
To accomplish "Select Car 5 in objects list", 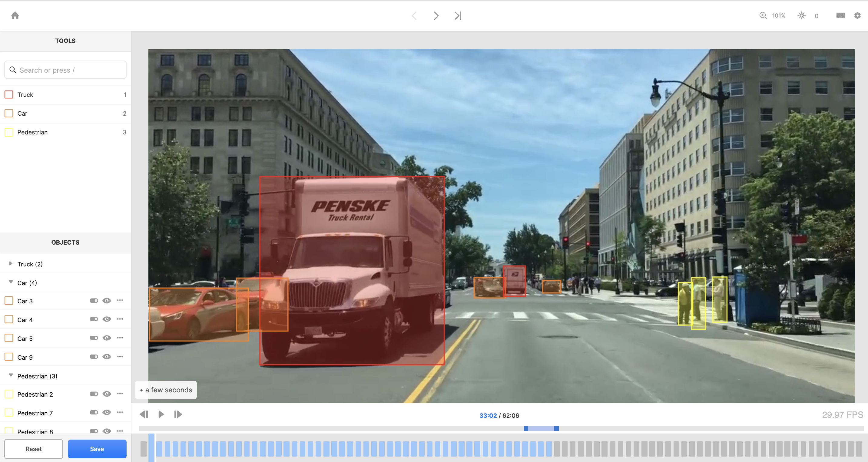I will (x=65, y=338).
